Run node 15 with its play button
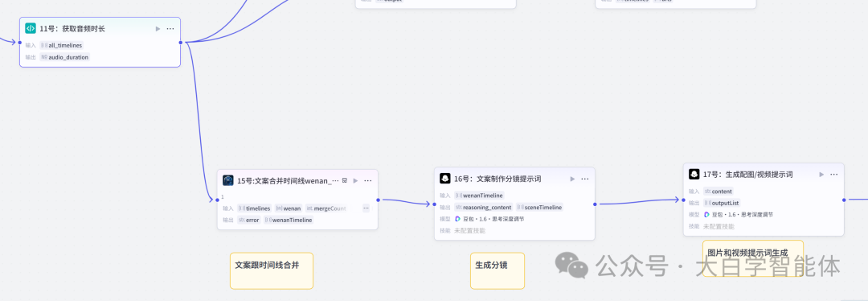Screen dimensions: 868x301 pyautogui.click(x=355, y=180)
